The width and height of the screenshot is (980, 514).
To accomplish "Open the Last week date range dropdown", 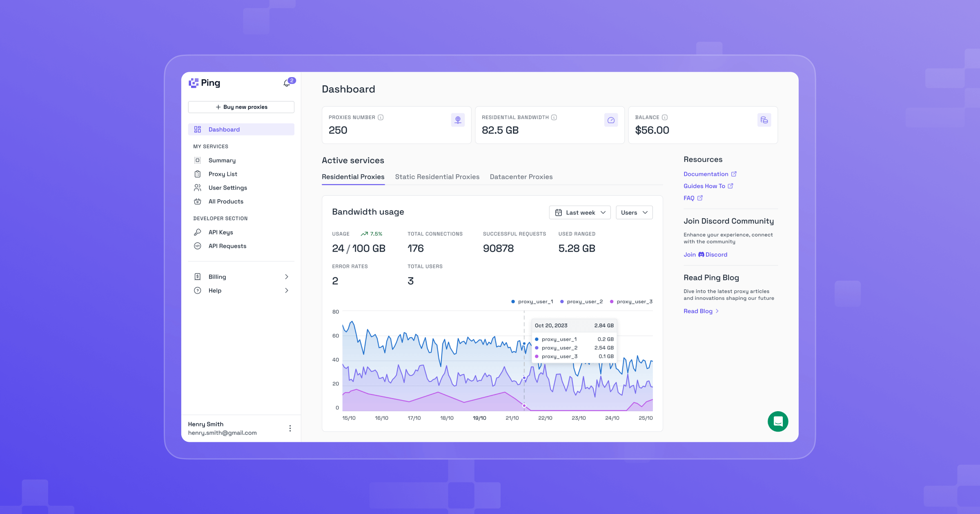I will tap(579, 212).
